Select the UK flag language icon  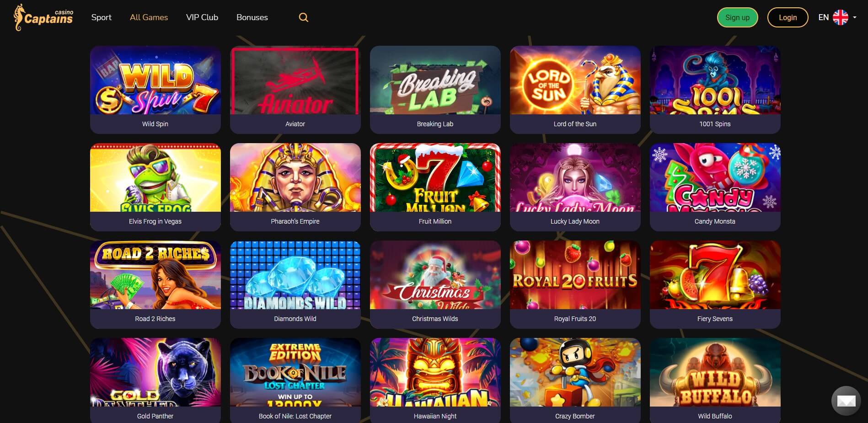(841, 17)
